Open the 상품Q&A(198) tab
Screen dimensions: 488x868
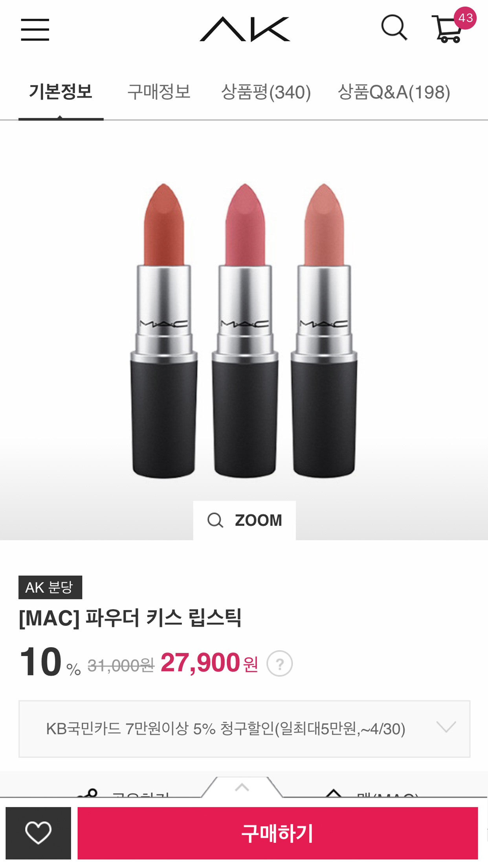[394, 92]
